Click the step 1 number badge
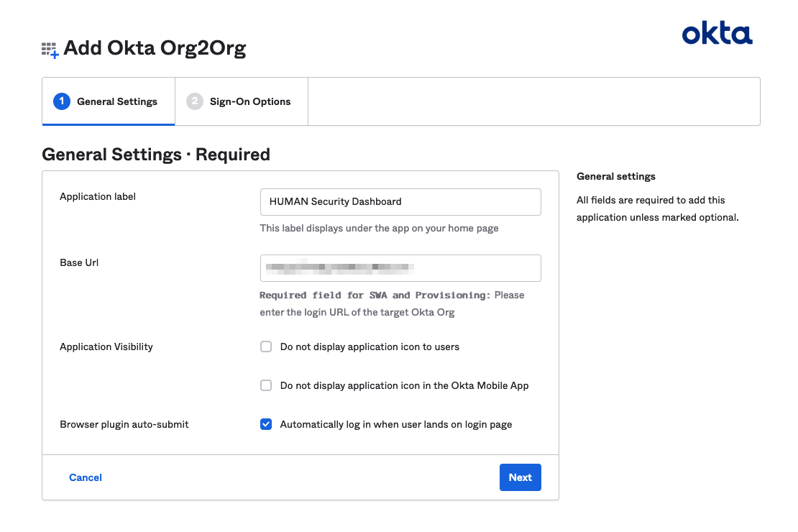The image size is (798, 532). pos(62,101)
